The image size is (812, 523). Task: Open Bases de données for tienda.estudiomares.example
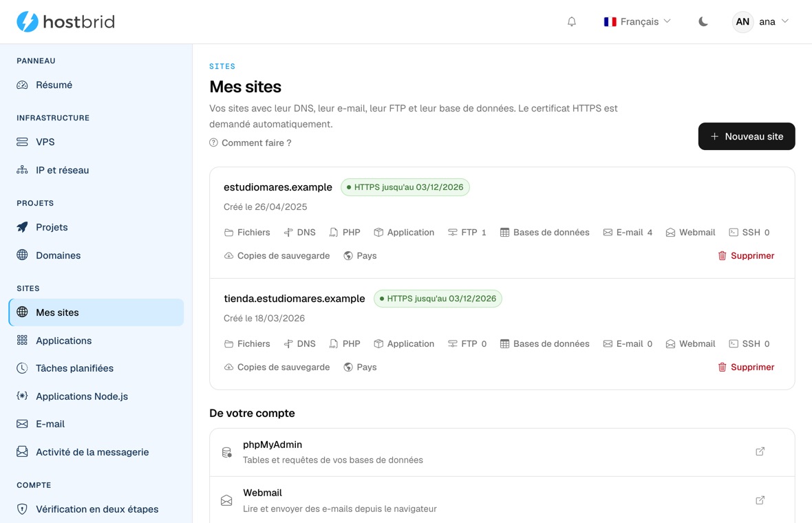tap(544, 344)
